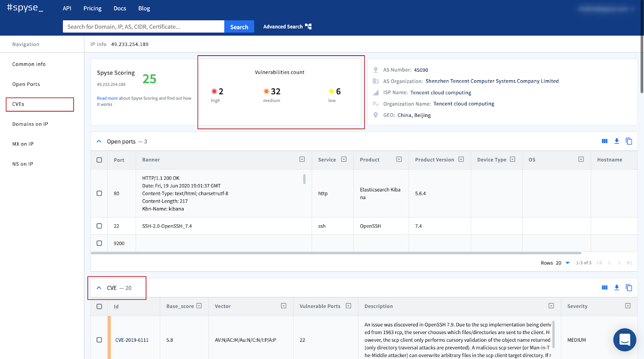Click columns icon in CVE panel

pyautogui.click(x=605, y=288)
